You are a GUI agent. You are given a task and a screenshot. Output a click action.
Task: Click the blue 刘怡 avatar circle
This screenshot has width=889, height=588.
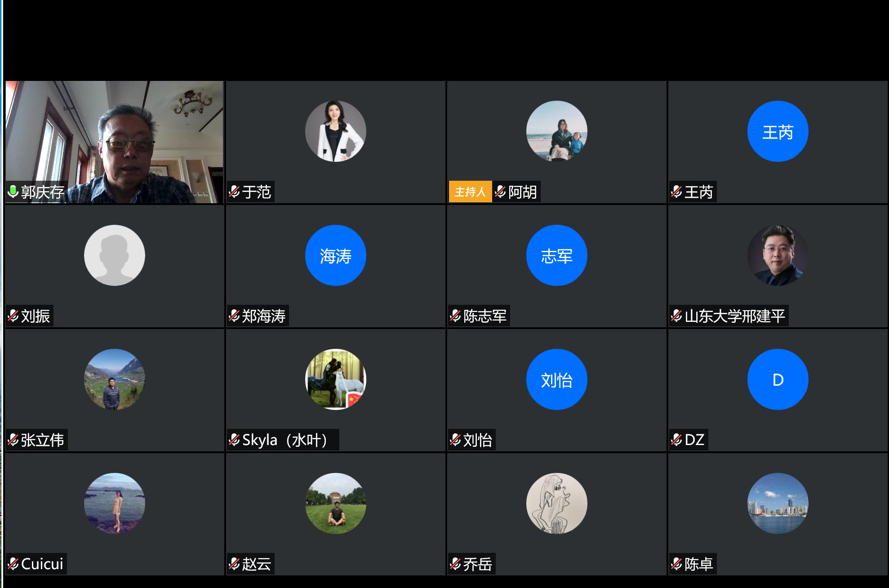click(556, 379)
